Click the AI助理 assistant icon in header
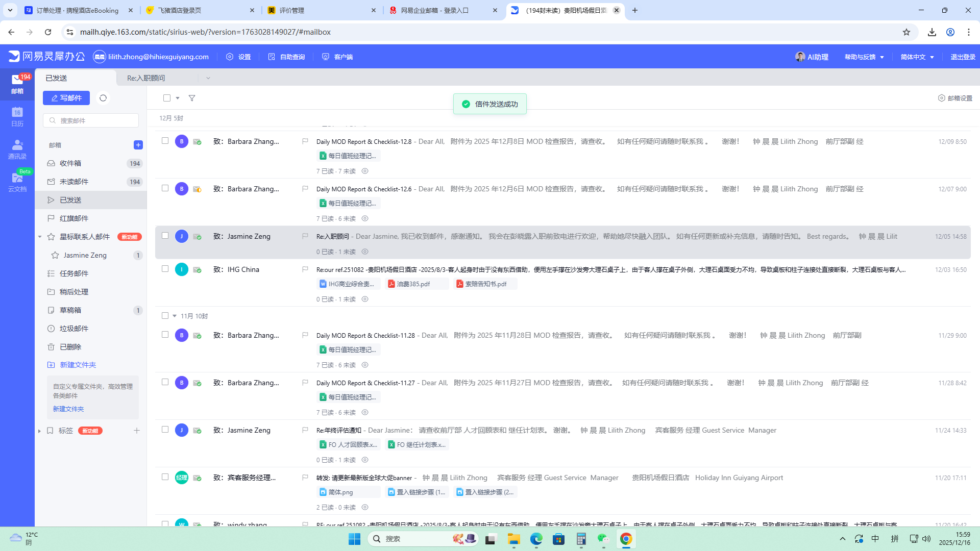Image resolution: width=980 pixels, height=551 pixels. pos(800,57)
